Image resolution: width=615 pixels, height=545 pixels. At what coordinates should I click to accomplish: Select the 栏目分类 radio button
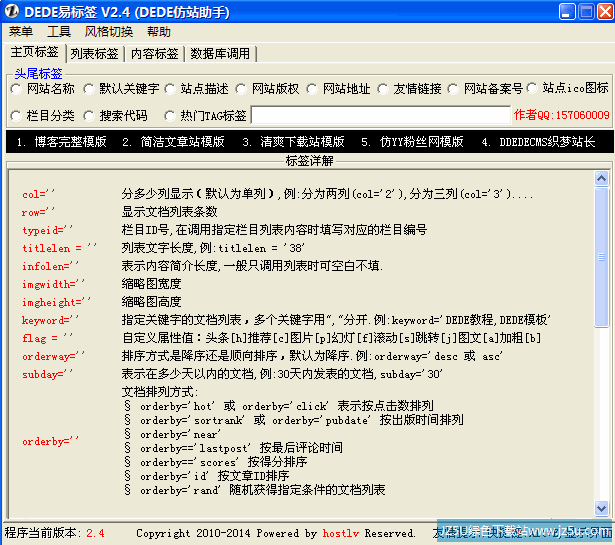tap(16, 116)
